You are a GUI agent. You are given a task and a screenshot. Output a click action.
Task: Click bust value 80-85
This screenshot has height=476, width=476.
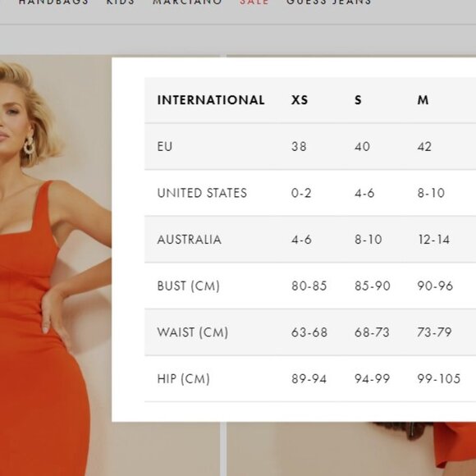click(x=309, y=286)
